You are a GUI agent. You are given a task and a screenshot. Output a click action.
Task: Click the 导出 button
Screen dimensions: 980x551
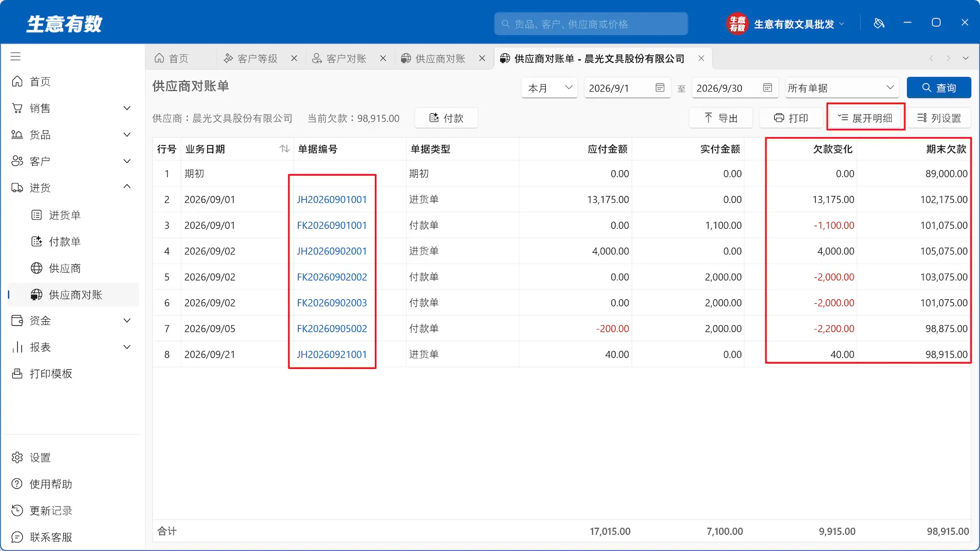pyautogui.click(x=721, y=118)
